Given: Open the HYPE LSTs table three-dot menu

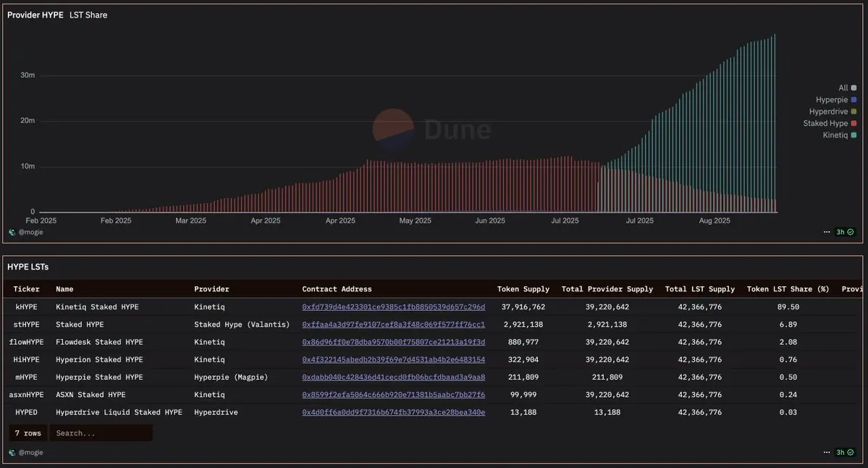Looking at the screenshot, I should pyautogui.click(x=827, y=453).
